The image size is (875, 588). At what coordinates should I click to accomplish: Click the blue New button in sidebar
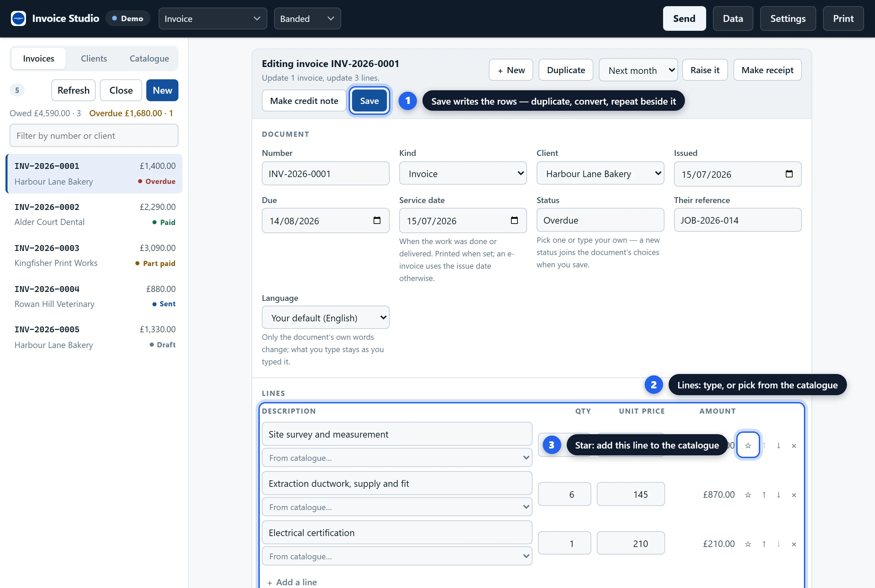point(162,90)
